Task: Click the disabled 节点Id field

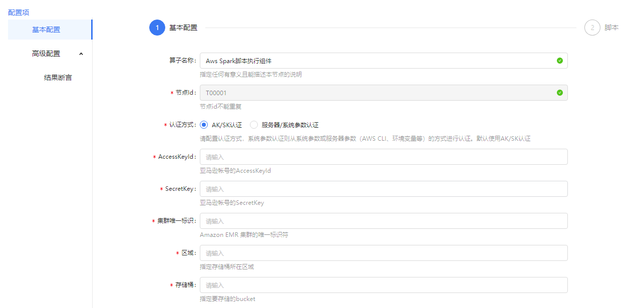Action: [x=376, y=93]
